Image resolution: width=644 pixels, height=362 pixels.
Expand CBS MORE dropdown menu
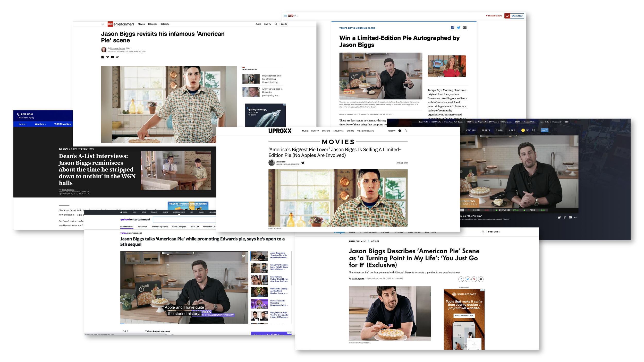coord(513,130)
